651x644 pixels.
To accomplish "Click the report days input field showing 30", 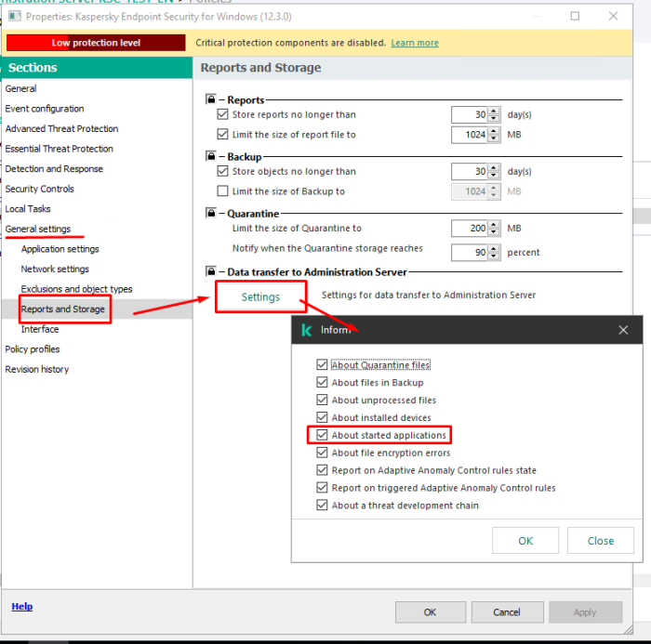I will [x=470, y=114].
